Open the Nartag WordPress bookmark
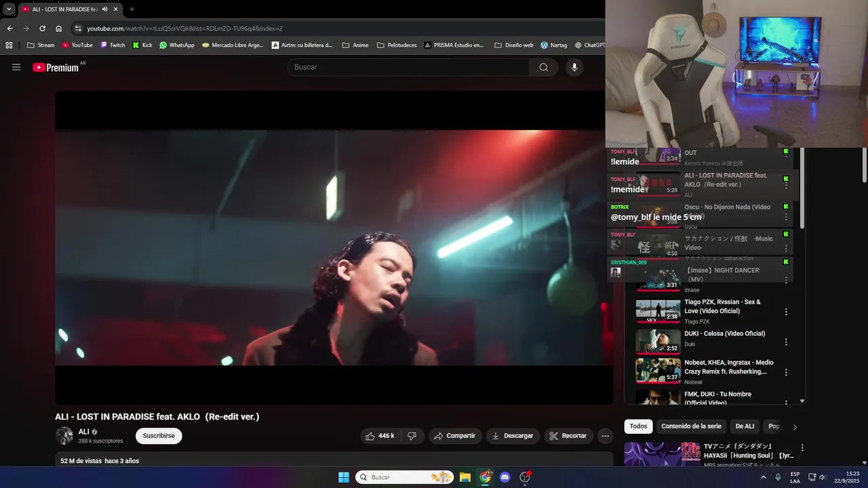The image size is (868, 488). click(x=554, y=45)
